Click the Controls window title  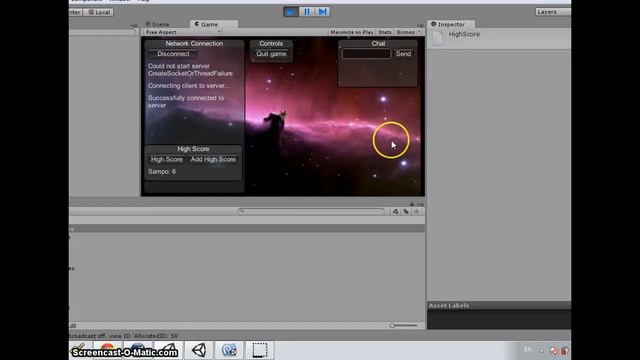[x=271, y=43]
